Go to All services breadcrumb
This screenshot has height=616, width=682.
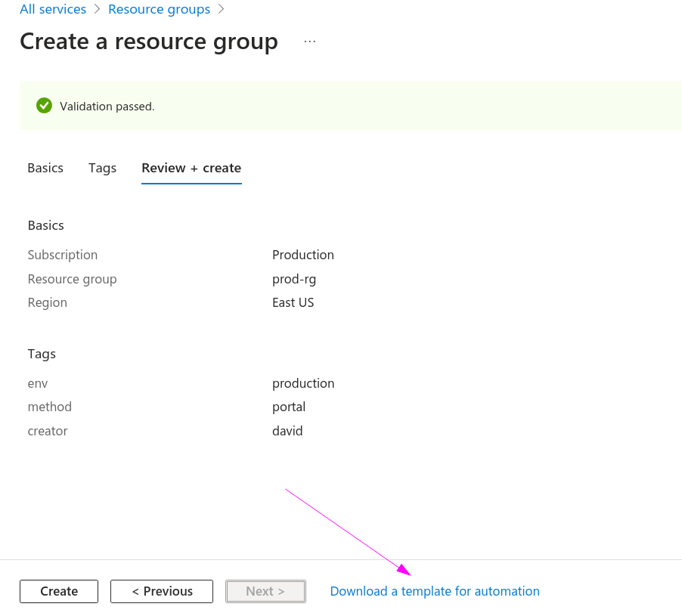point(53,10)
